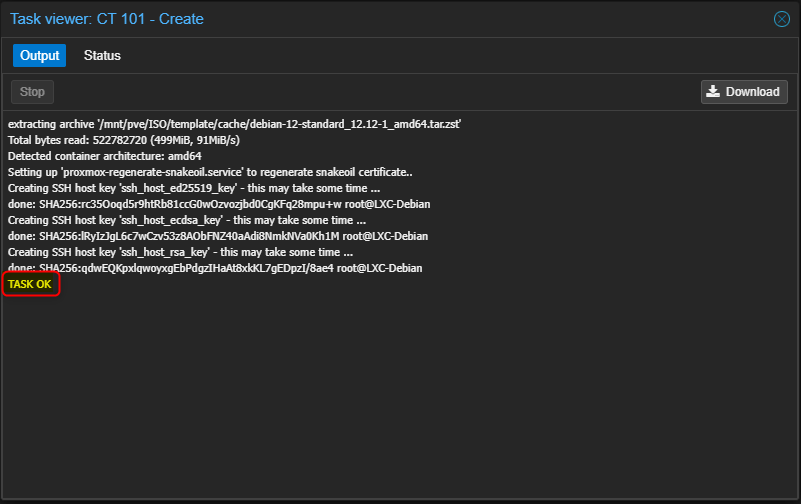Select the 'Total bytes read' line
This screenshot has height=504, width=801.
click(124, 140)
